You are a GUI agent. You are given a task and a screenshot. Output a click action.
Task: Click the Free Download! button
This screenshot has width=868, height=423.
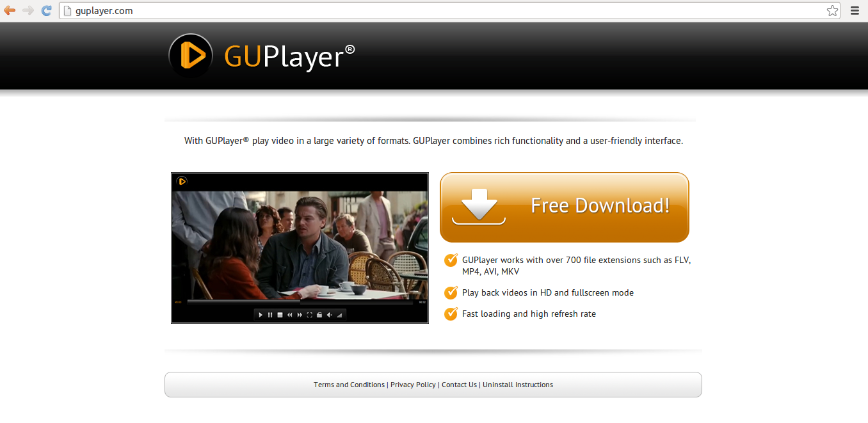(565, 207)
